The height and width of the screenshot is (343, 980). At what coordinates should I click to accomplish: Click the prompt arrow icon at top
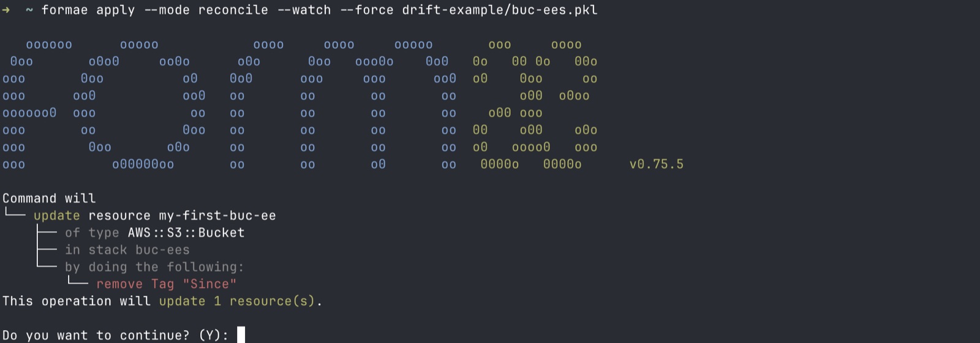coord(6,10)
